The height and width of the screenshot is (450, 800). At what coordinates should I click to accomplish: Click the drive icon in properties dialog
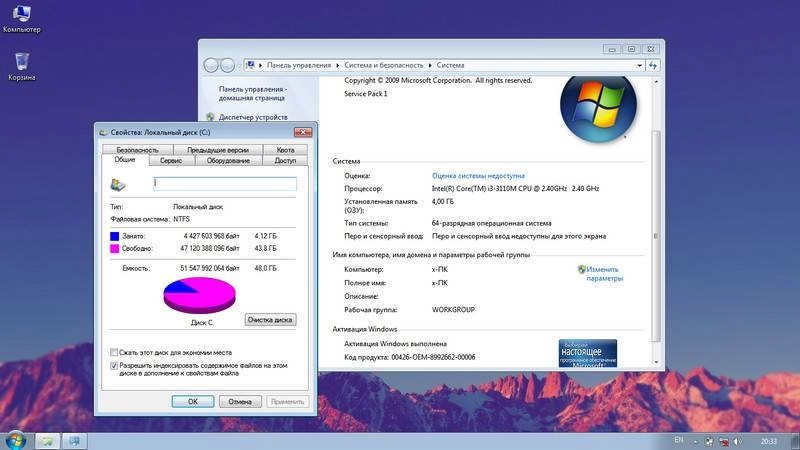118,184
